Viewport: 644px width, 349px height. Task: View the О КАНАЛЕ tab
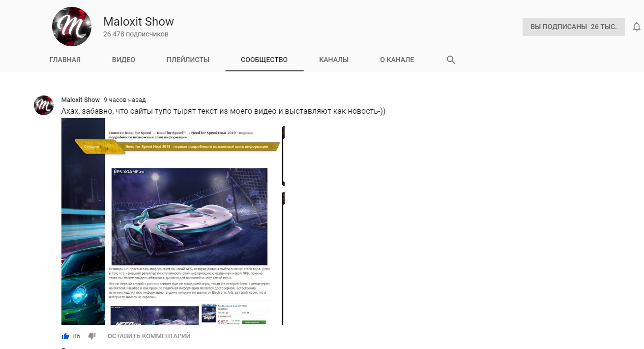click(x=397, y=60)
